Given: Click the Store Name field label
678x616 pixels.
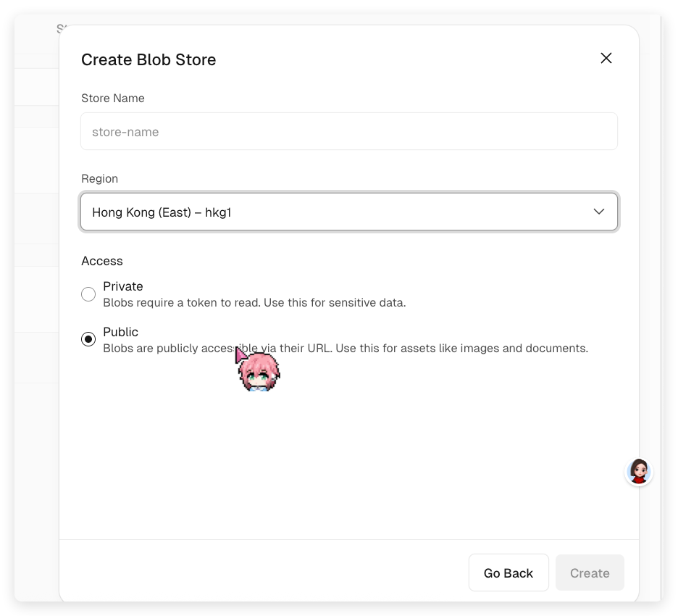Looking at the screenshot, I should click(113, 99).
